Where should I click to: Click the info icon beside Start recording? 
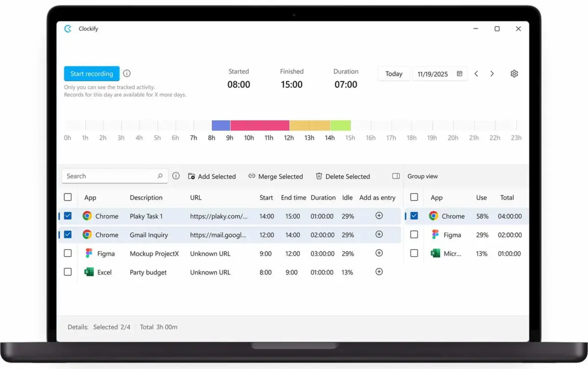tap(127, 74)
